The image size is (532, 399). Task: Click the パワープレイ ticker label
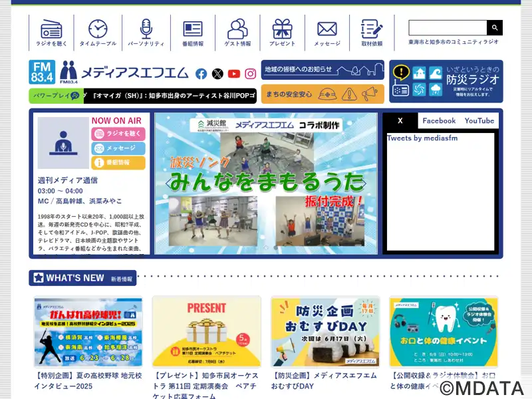57,96
